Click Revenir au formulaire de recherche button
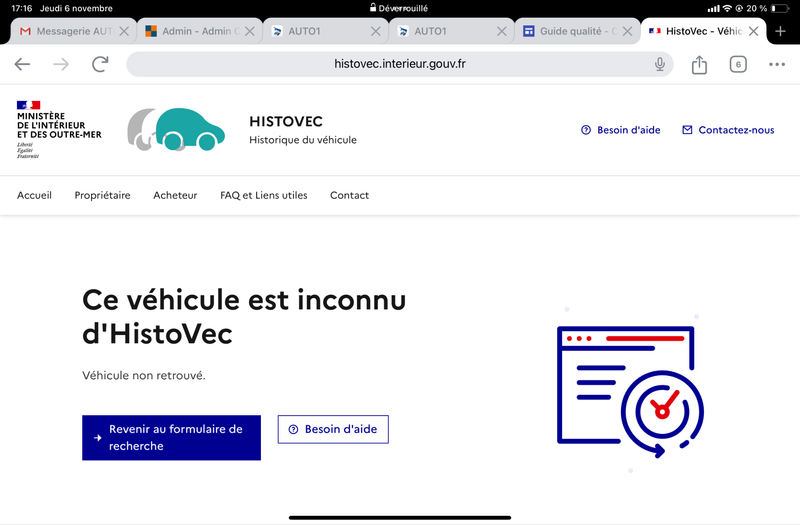 click(x=171, y=438)
